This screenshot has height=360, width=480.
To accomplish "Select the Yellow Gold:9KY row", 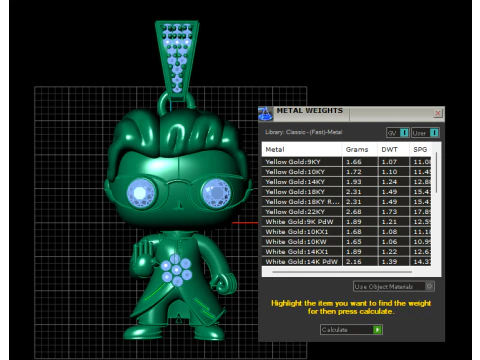I will [x=346, y=162].
